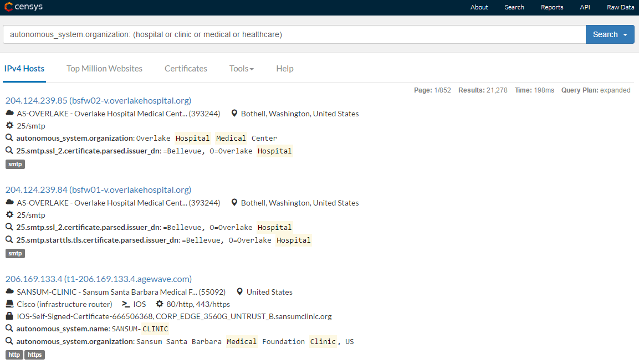Open host 204.124.239.84 bsfw01-v link

[98, 189]
